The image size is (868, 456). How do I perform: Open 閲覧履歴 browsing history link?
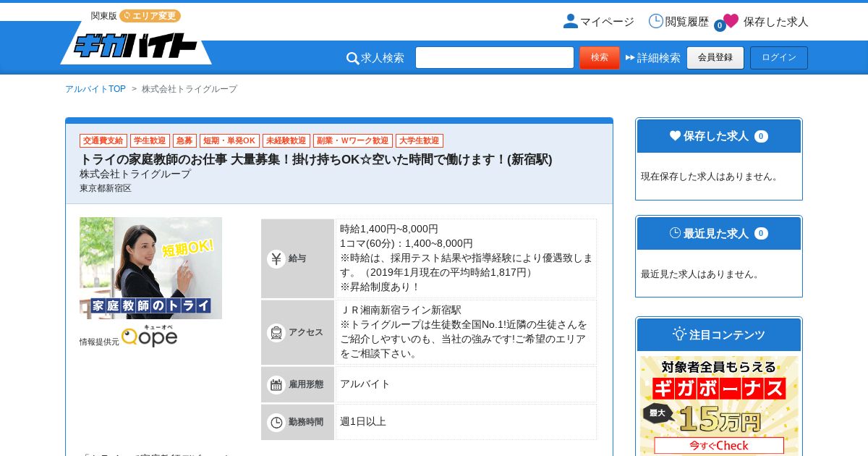point(687,22)
